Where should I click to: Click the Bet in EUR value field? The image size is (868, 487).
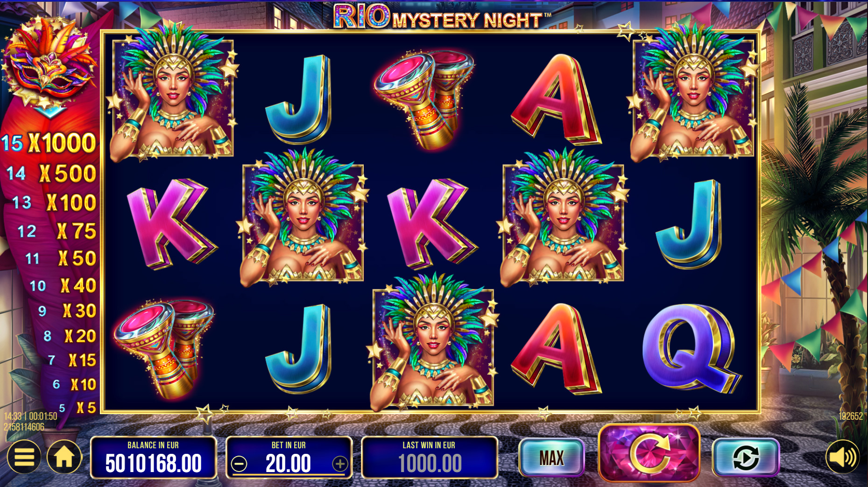(289, 458)
